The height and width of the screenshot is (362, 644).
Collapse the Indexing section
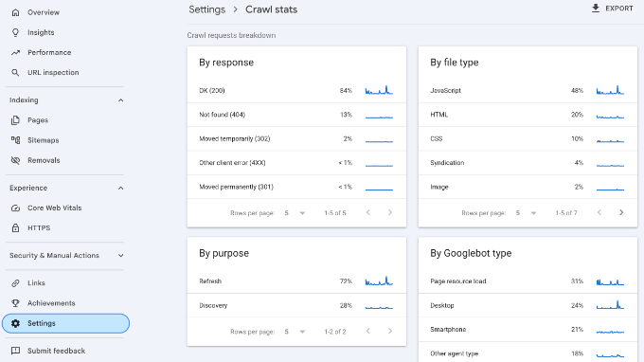tap(121, 100)
